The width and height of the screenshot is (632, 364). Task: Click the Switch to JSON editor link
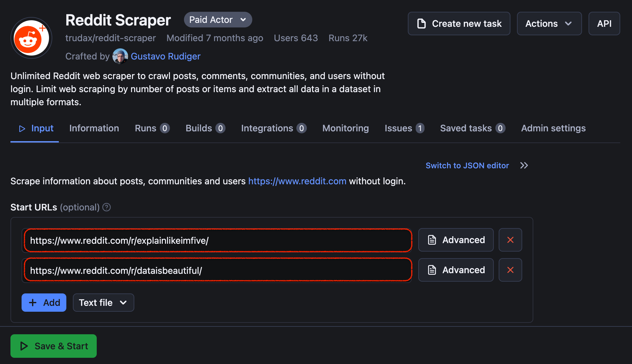(467, 165)
